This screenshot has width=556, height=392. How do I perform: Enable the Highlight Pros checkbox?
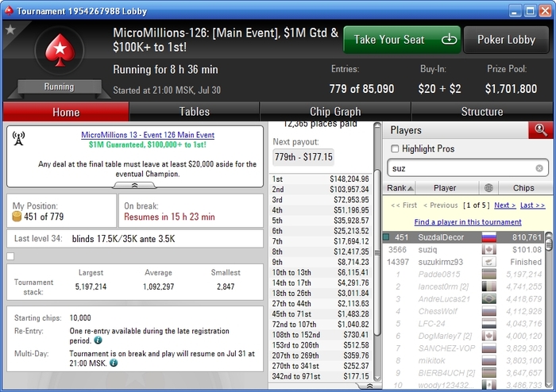(395, 148)
